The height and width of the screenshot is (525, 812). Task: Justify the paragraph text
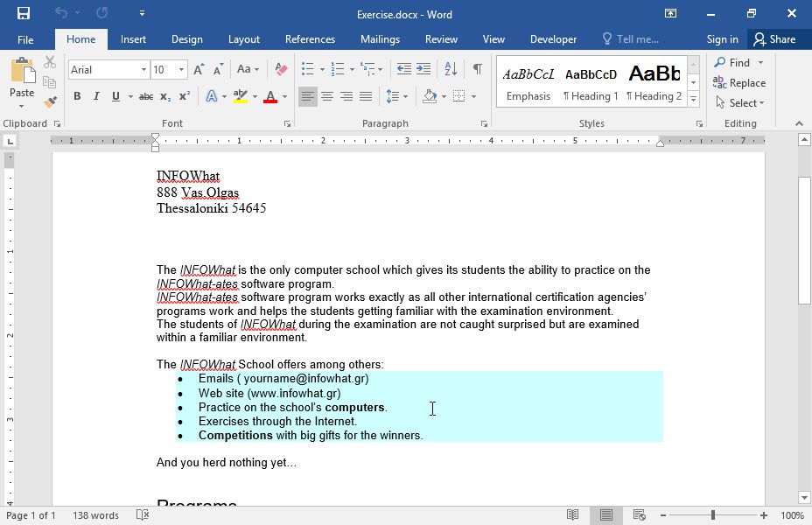[x=366, y=96]
